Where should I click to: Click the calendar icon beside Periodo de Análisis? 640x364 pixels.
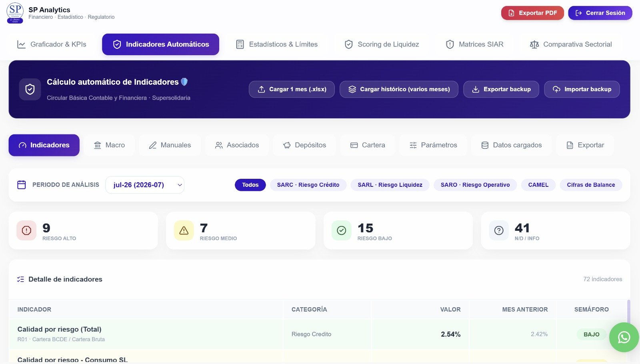point(22,185)
